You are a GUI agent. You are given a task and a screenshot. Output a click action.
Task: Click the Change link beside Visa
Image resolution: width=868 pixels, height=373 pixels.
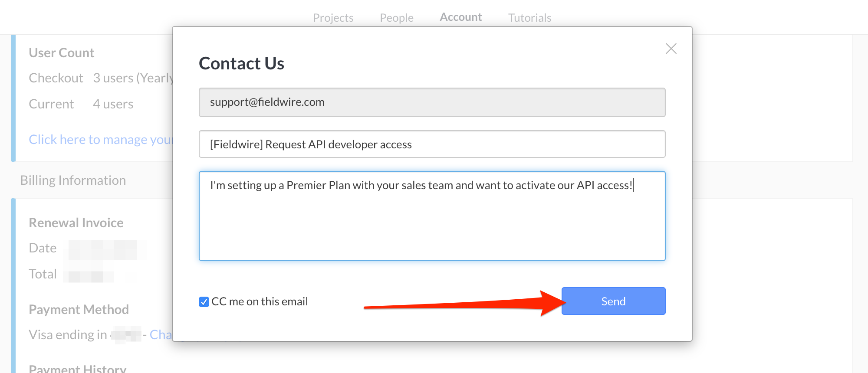click(161, 335)
